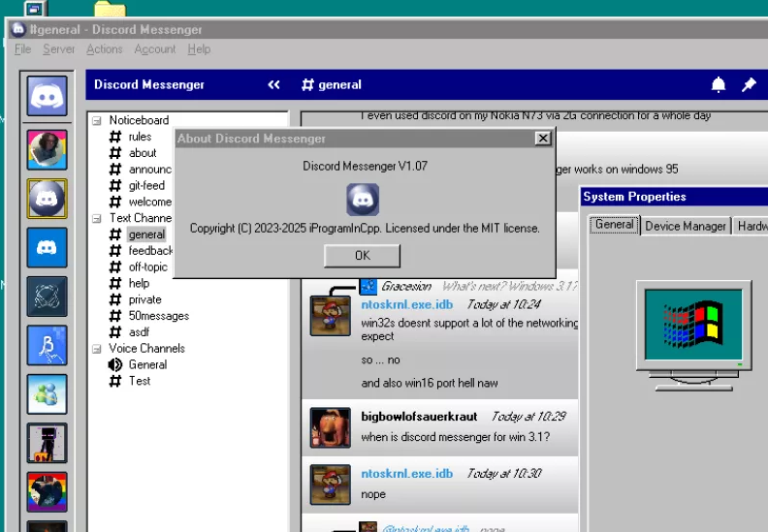
Task: Open the notification bell icon
Action: (719, 85)
